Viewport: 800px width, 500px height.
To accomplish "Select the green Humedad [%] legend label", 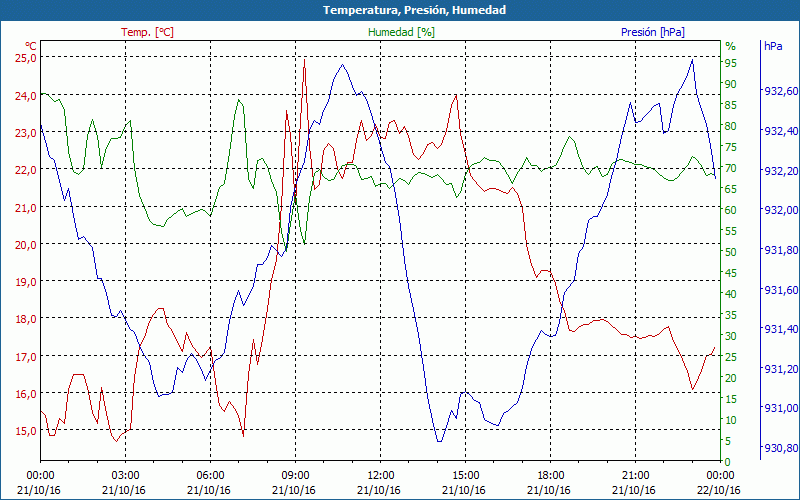I will (x=402, y=32).
